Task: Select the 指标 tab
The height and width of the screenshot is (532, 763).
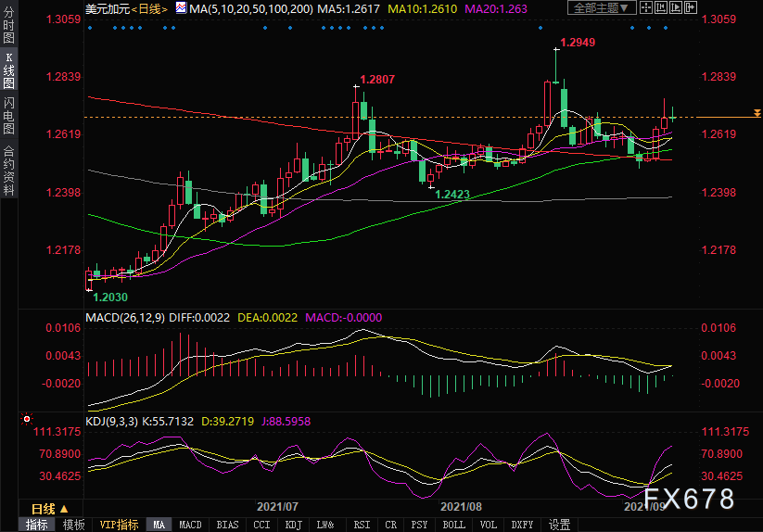Action: pyautogui.click(x=36, y=525)
